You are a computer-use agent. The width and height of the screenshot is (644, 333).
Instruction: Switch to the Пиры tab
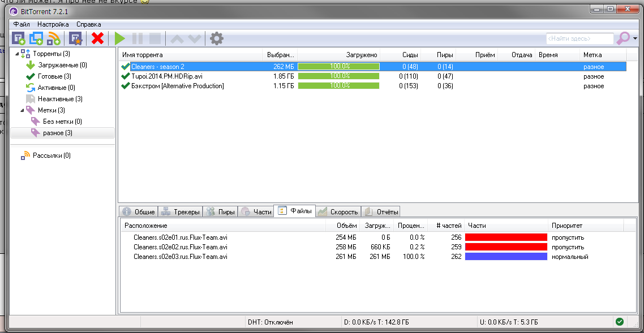[221, 211]
